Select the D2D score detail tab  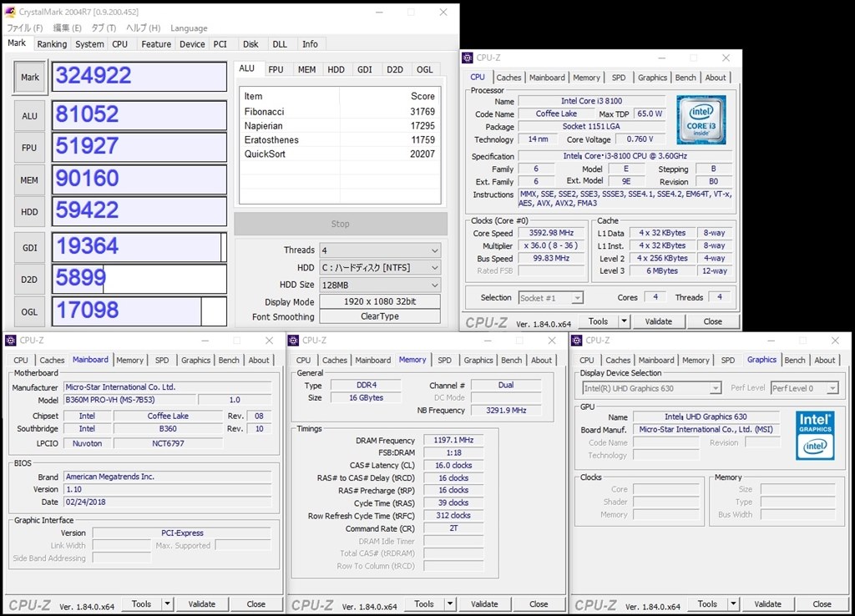[x=395, y=69]
